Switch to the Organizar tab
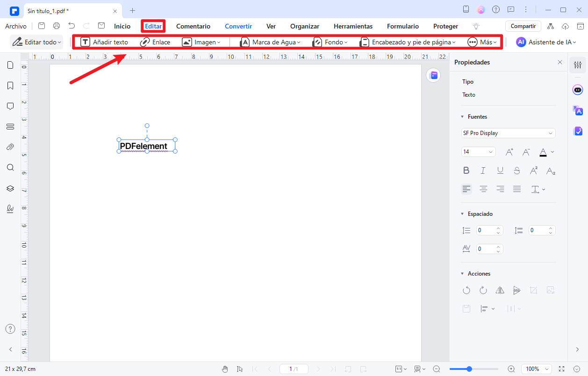This screenshot has height=376, width=588. (305, 26)
